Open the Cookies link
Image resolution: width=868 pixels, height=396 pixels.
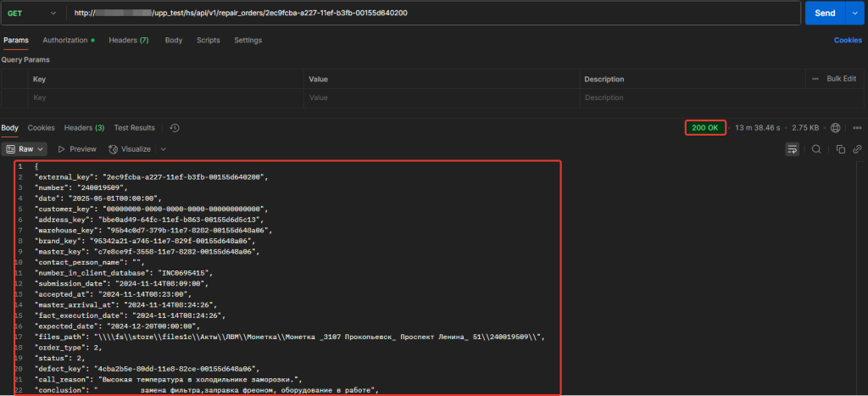(x=848, y=40)
